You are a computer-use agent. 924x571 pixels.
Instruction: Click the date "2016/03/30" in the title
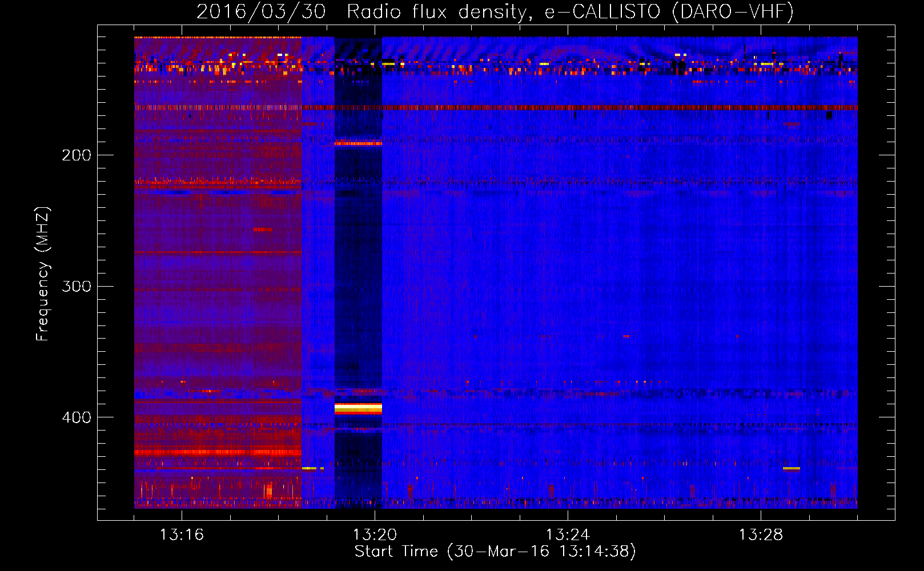click(261, 12)
